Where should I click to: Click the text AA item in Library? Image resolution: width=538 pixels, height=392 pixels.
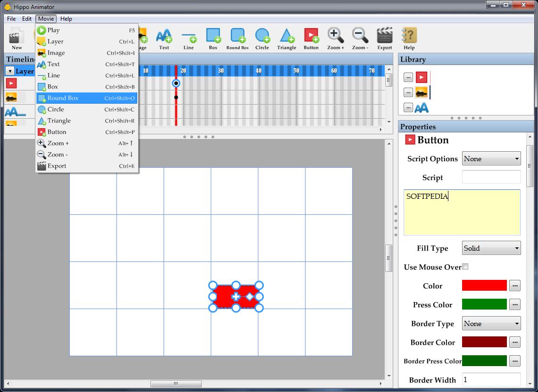(x=422, y=108)
